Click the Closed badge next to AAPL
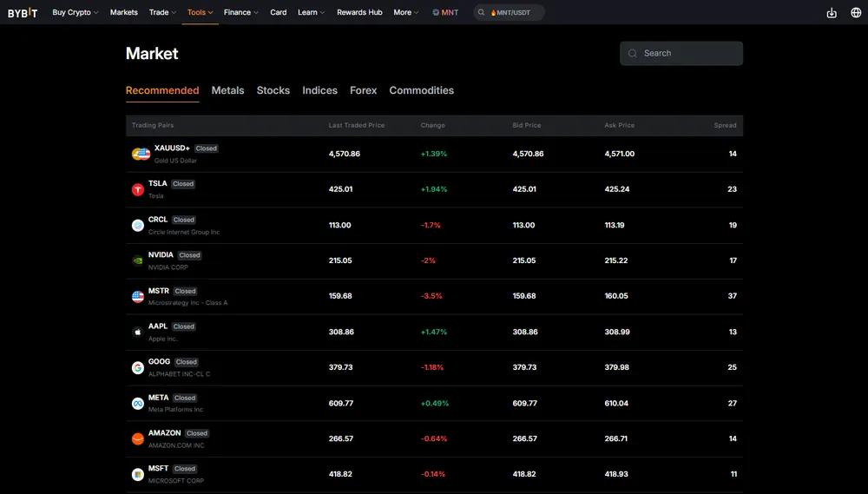Viewport: 868px width, 494px height. click(x=184, y=326)
